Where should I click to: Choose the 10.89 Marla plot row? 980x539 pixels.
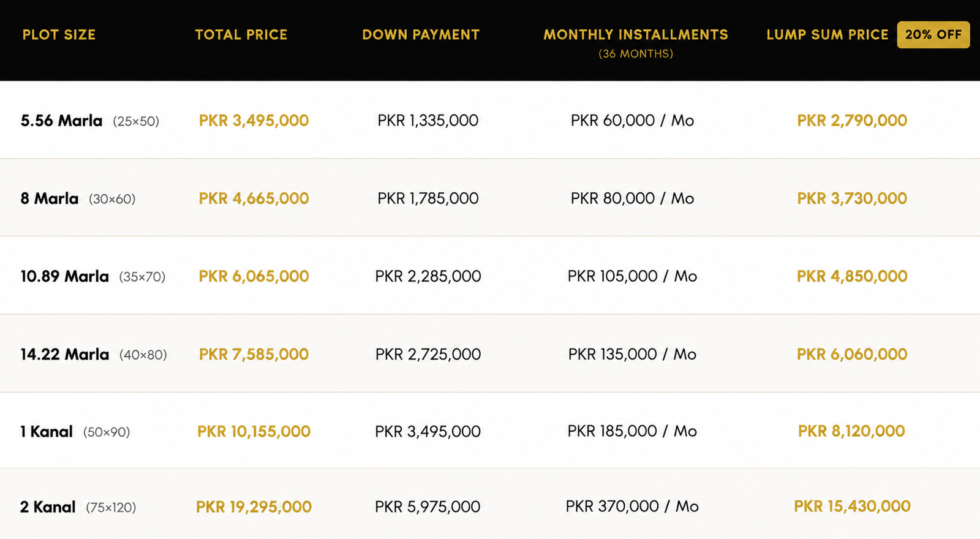coord(490,276)
